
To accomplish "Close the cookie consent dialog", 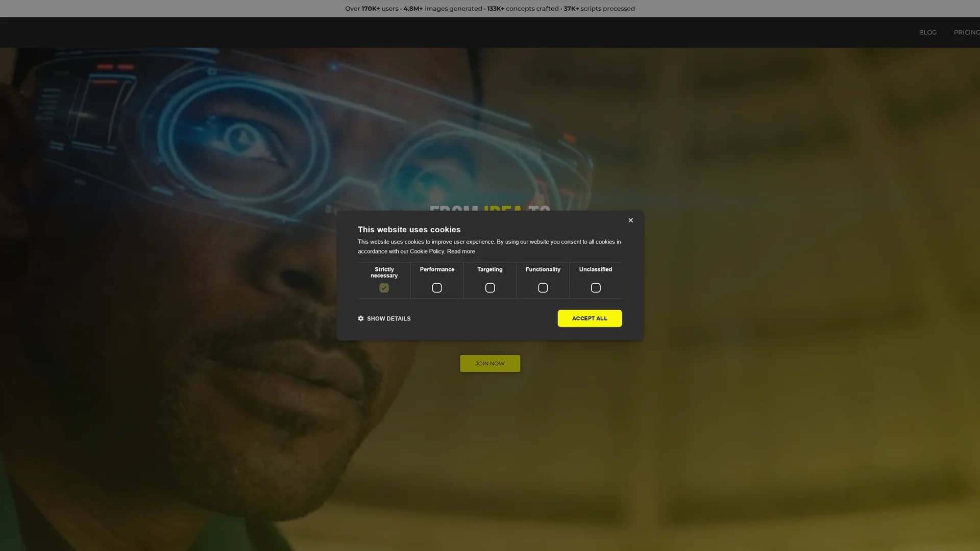I will coord(630,220).
